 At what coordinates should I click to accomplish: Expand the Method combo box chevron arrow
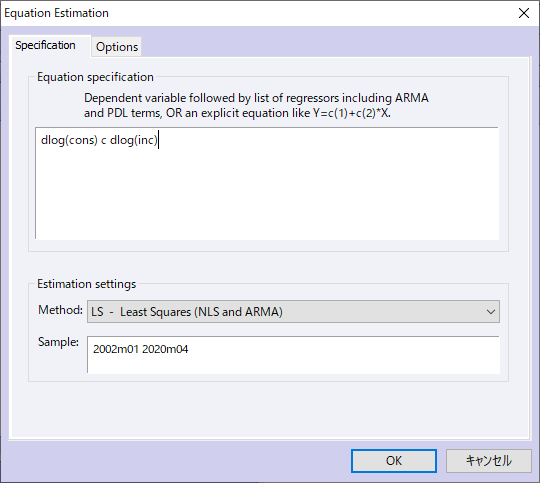491,312
